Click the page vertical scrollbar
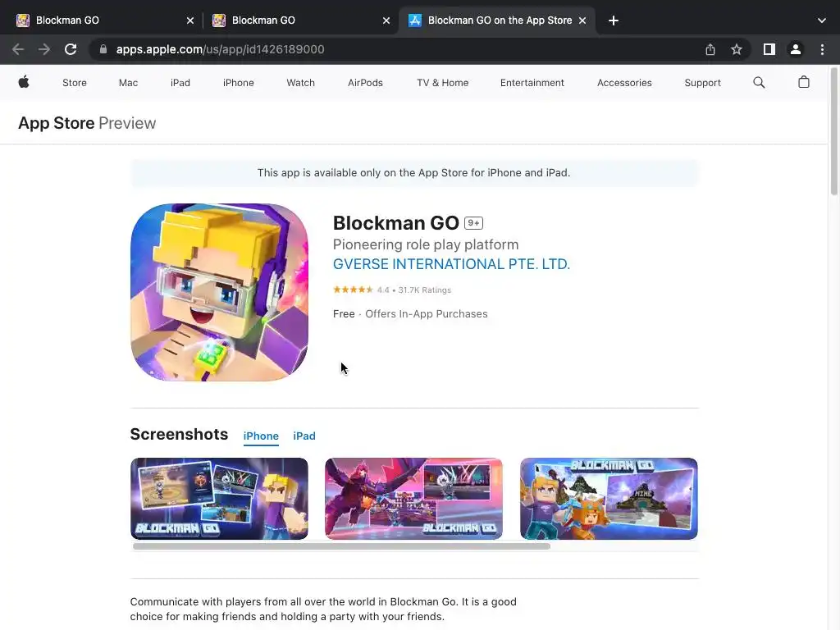840x630 pixels. pyautogui.click(x=834, y=132)
